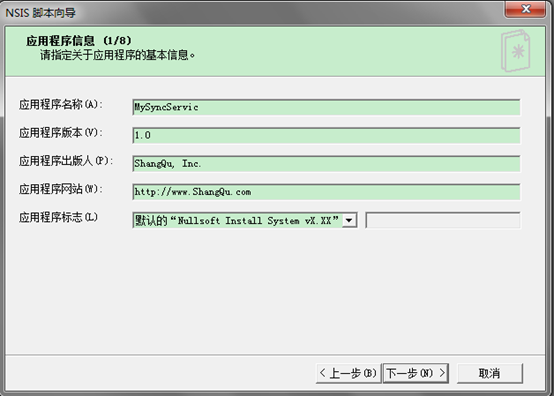Go back with the 上一步(B) button
The height and width of the screenshot is (396, 554).
tap(348, 373)
